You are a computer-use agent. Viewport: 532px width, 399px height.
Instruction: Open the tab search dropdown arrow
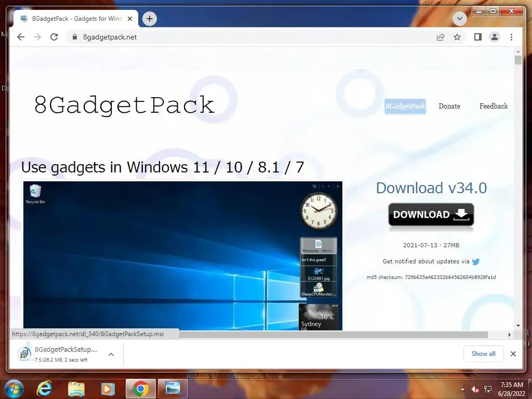(x=460, y=18)
